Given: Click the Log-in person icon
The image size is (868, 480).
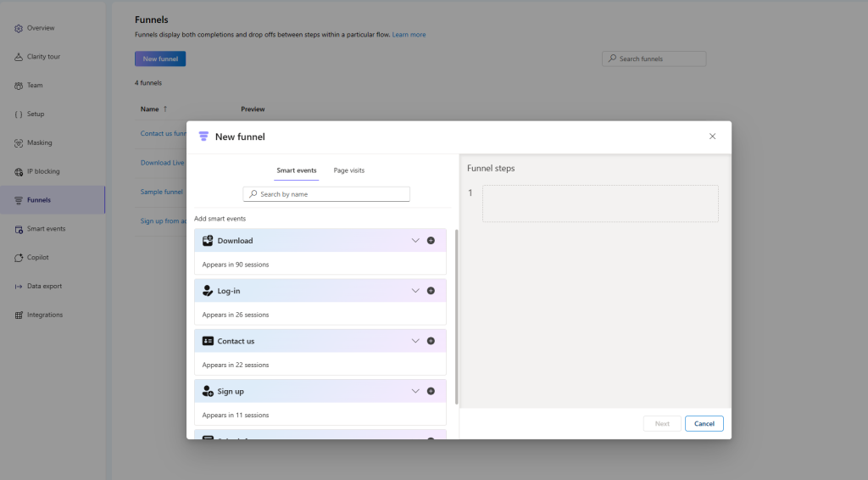Looking at the screenshot, I should [x=208, y=291].
